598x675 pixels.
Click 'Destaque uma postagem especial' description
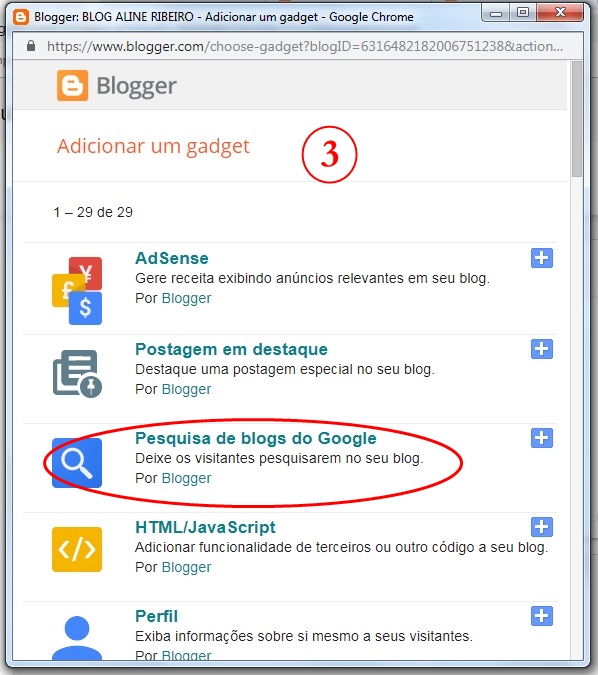285,369
